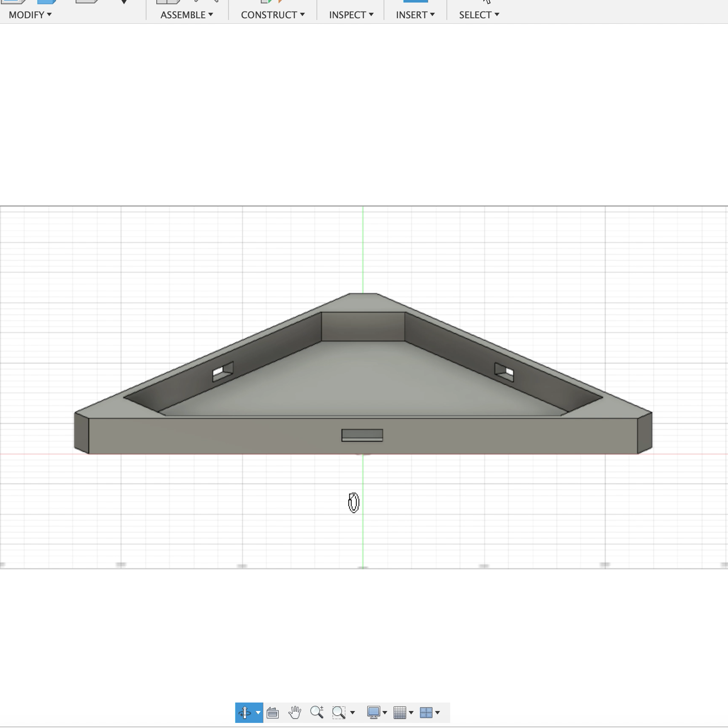Select the Pan tool

click(295, 712)
